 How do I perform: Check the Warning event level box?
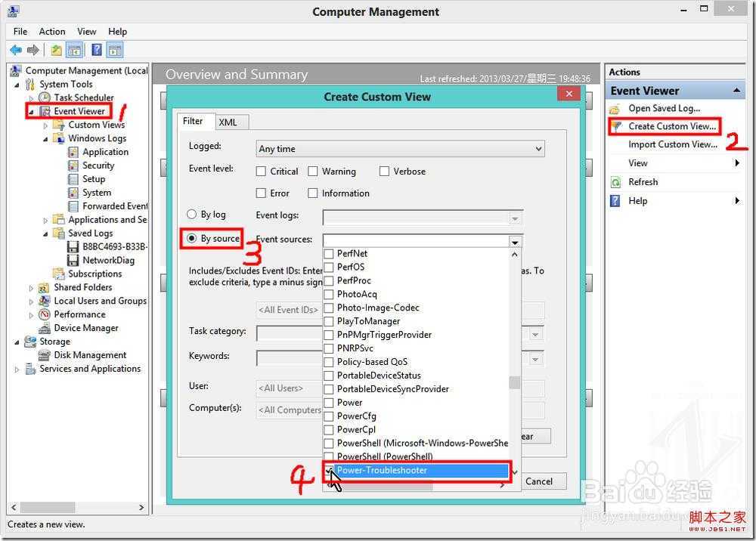[313, 172]
